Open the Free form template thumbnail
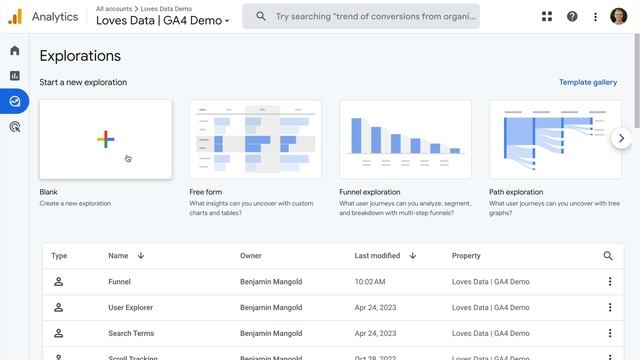This screenshot has height=360, width=640. (255, 139)
